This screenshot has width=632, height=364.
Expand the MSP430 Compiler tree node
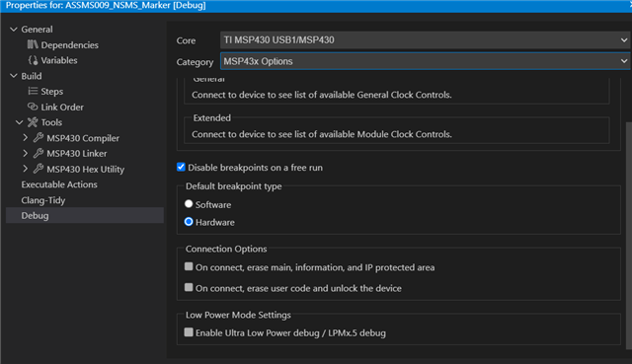click(x=25, y=138)
